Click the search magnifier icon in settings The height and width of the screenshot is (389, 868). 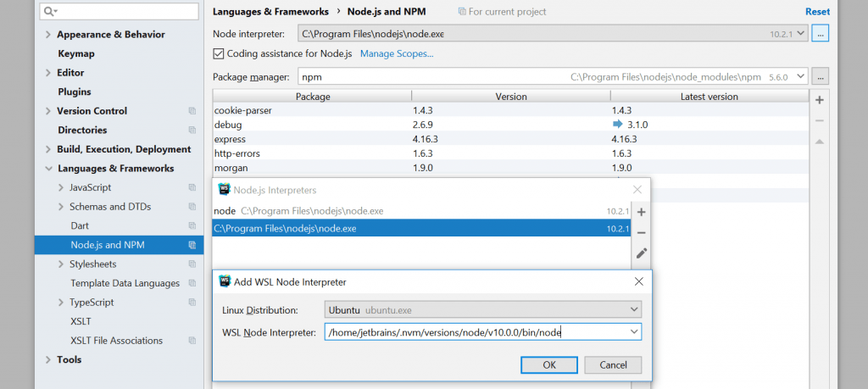point(50,11)
